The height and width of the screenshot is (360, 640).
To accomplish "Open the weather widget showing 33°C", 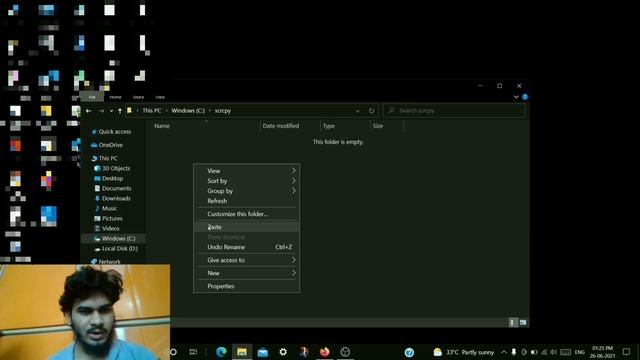I will [x=464, y=352].
